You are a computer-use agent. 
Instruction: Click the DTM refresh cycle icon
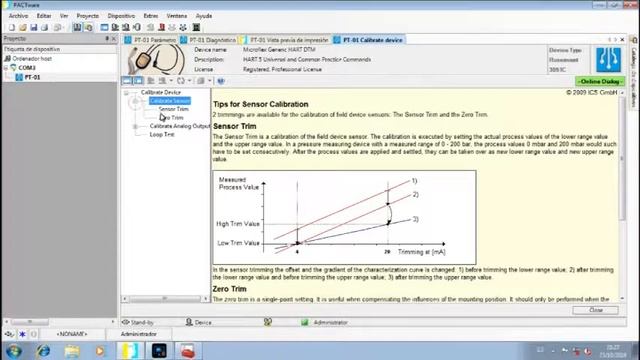(181, 81)
